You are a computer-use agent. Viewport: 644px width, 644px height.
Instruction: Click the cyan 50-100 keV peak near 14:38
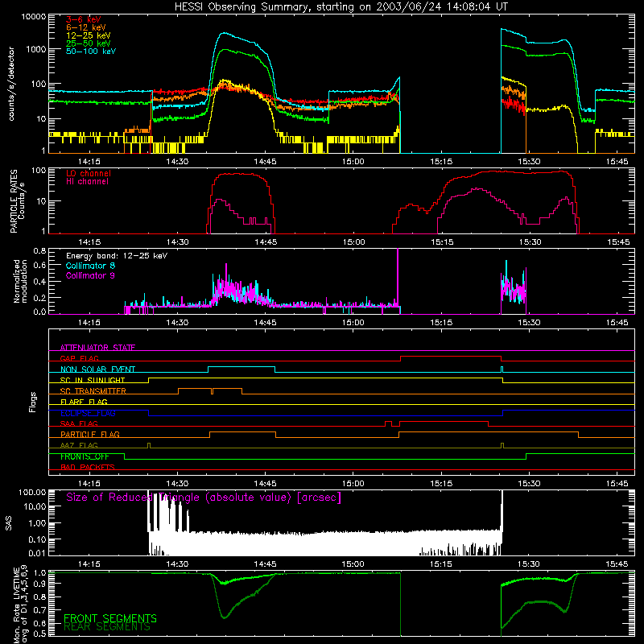[x=224, y=33]
